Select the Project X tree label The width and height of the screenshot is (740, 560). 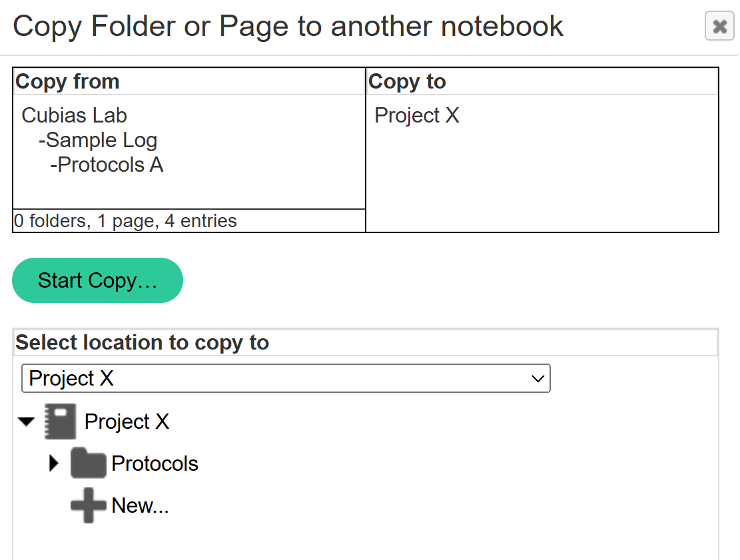coord(127,421)
